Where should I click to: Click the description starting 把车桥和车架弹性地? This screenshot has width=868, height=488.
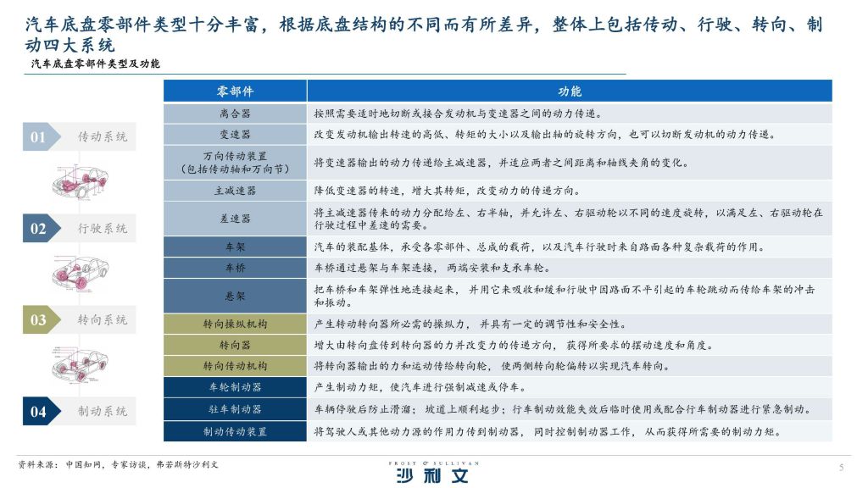point(565,296)
